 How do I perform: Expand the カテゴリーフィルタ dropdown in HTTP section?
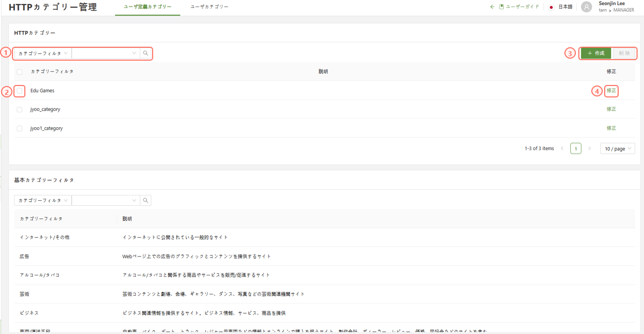[x=43, y=53]
